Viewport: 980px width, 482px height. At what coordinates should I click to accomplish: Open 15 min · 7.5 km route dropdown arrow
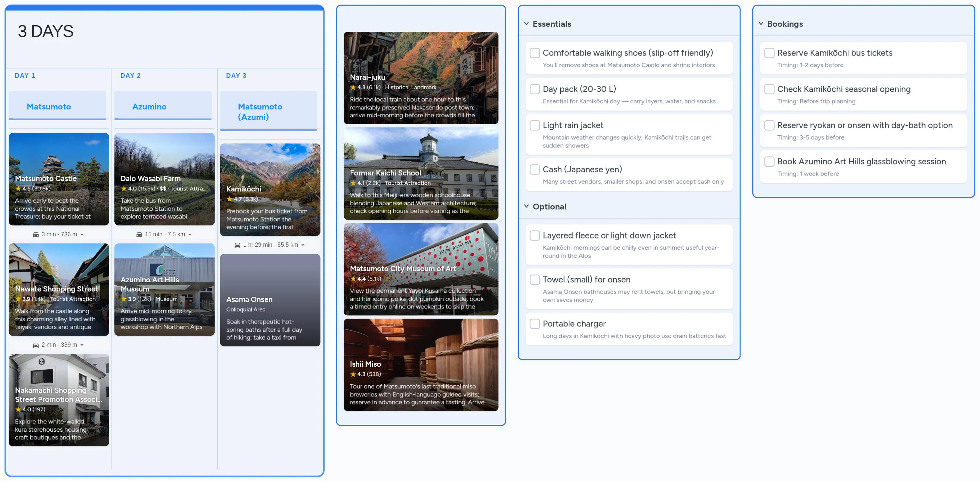coord(190,235)
